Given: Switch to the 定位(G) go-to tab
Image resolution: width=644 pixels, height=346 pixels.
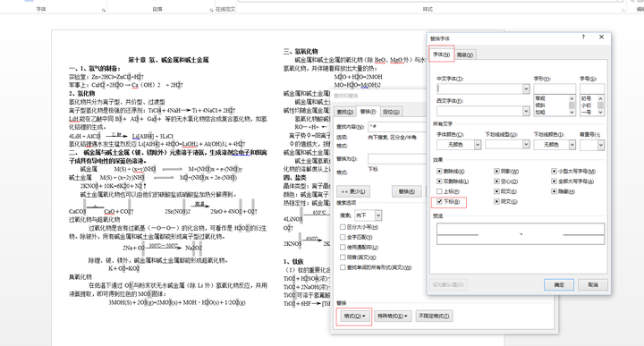Looking at the screenshot, I should point(391,112).
